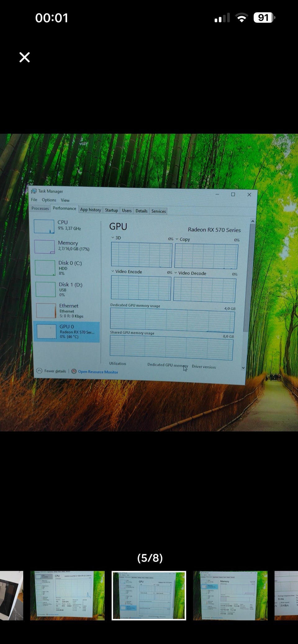298x644 pixels.
Task: Open the Video Decode graph dropdown
Action: point(176,273)
